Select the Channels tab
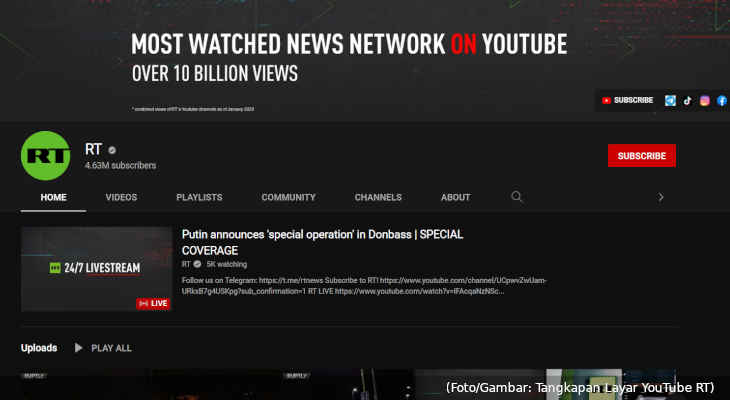 point(378,197)
